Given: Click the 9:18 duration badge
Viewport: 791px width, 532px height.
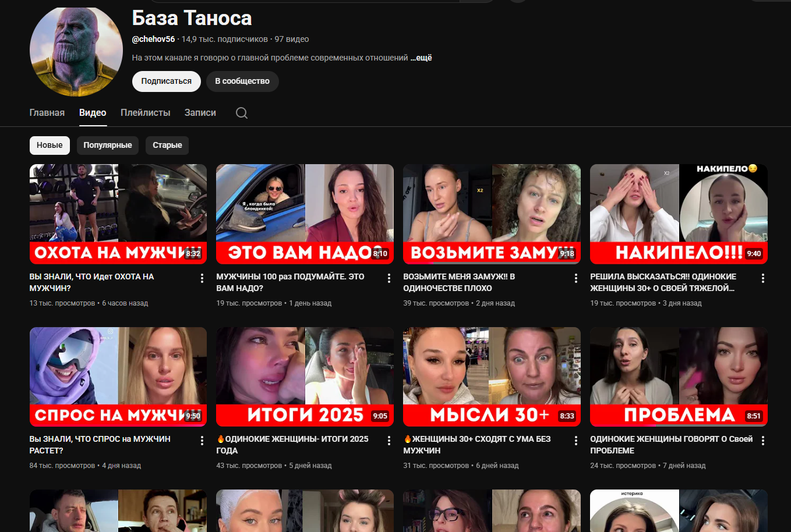Looking at the screenshot, I should 567,254.
